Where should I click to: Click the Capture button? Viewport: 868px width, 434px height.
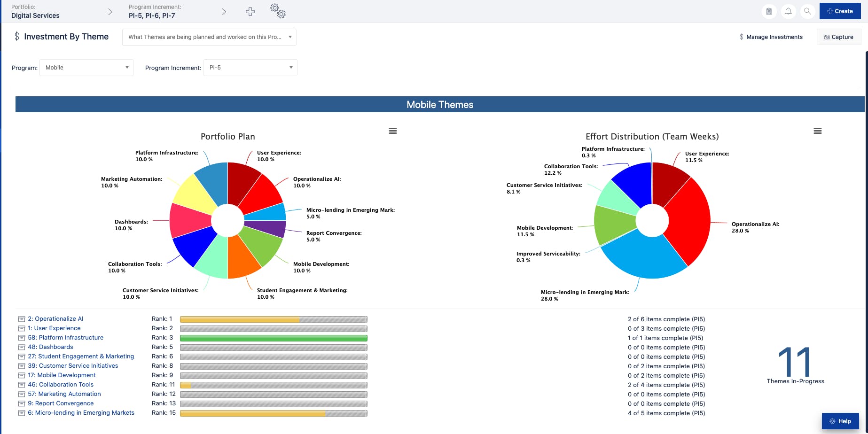click(838, 37)
